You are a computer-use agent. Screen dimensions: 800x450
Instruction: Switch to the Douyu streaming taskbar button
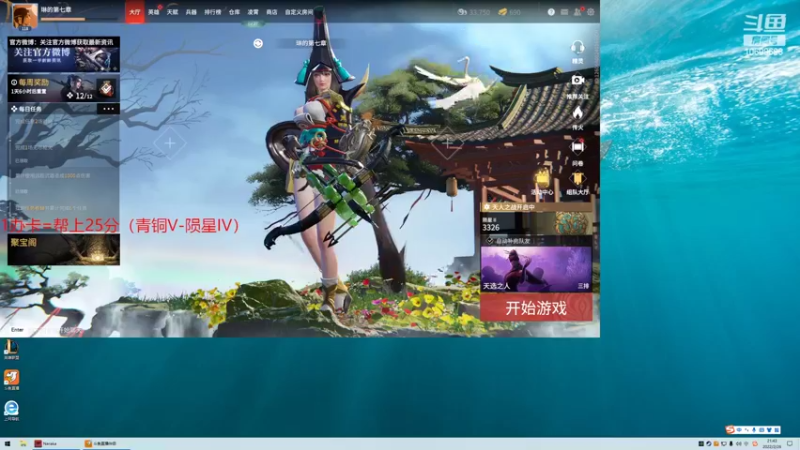click(x=106, y=444)
